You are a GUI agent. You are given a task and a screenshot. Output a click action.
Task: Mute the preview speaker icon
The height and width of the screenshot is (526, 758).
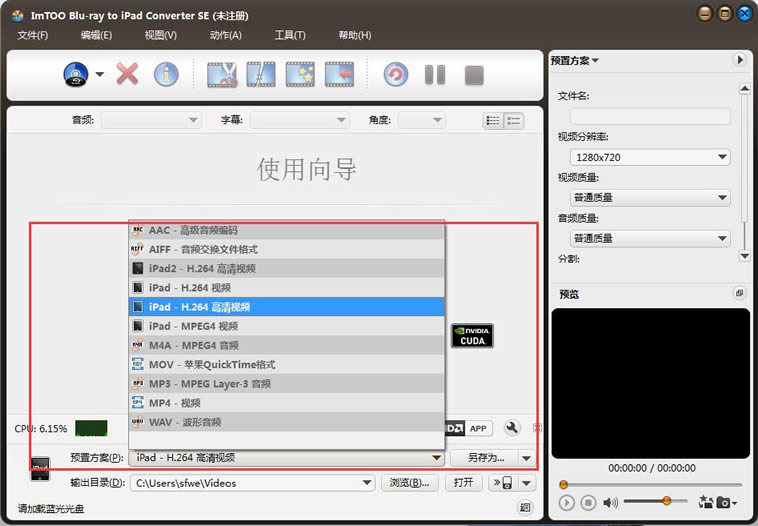coord(610,503)
